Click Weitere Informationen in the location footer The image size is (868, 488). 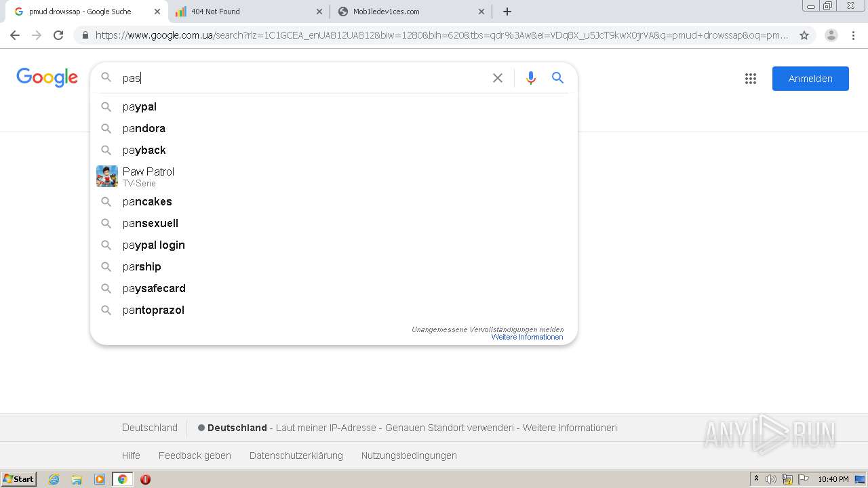point(570,428)
